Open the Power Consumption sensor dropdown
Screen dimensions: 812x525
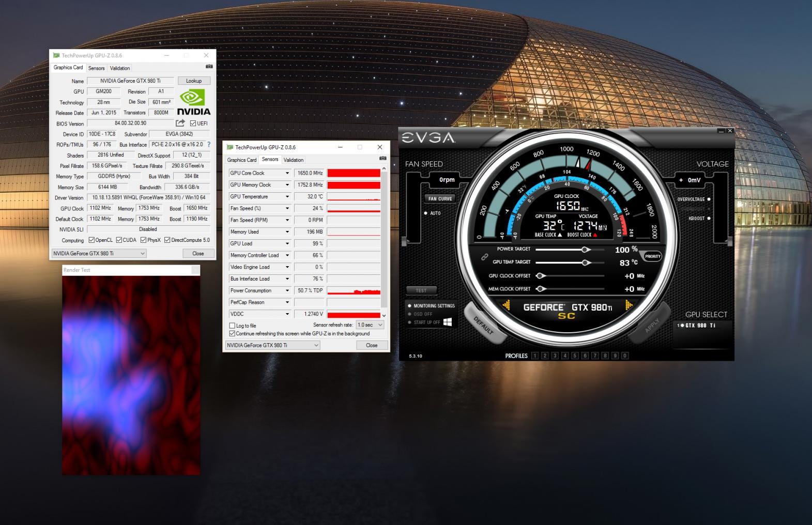point(287,290)
